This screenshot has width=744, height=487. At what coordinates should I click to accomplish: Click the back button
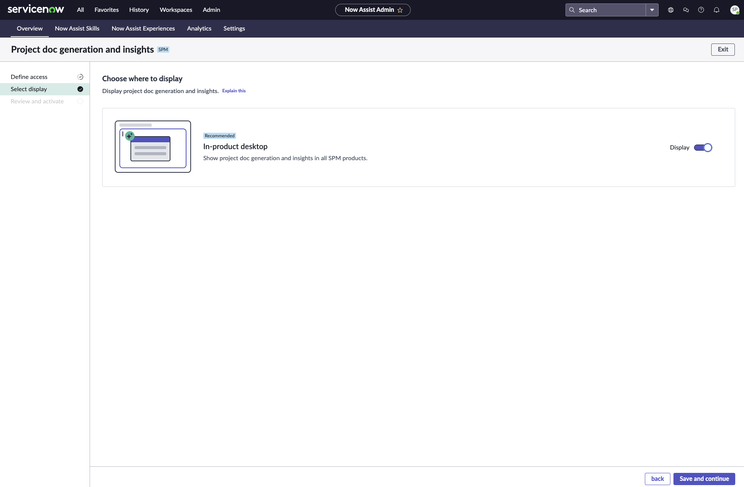657,478
